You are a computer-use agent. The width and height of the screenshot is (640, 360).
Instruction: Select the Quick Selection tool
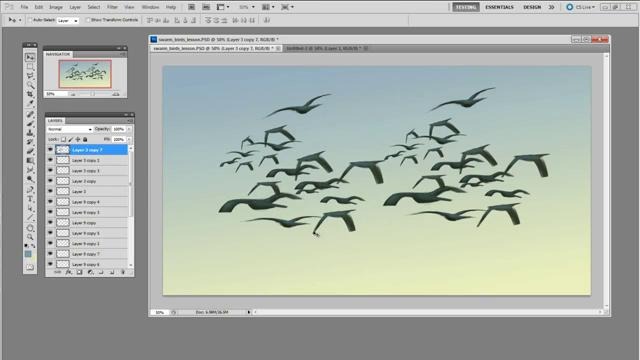point(30,85)
